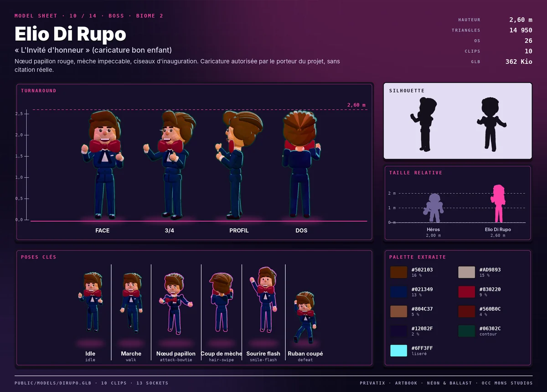
Task: Click the « L'Invité d'honneur » subtitle
Action: [x=93, y=50]
